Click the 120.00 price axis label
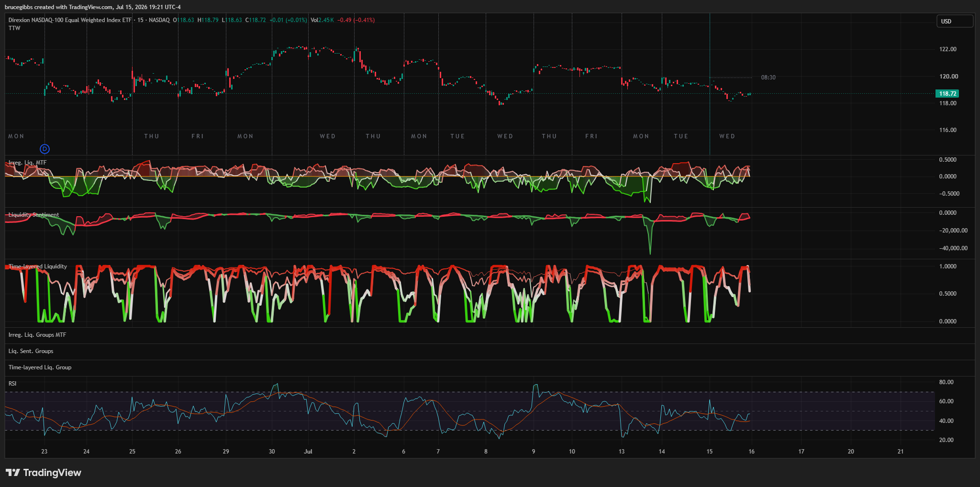 click(949, 77)
